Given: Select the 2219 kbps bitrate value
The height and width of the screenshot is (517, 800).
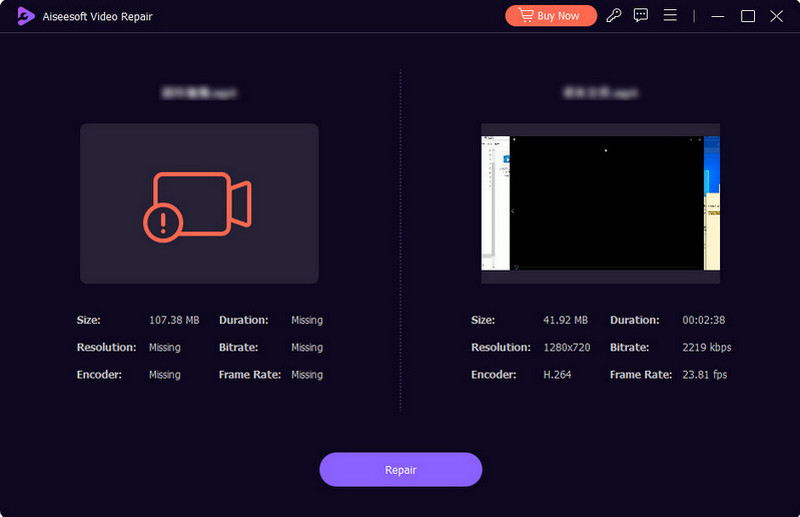Looking at the screenshot, I should click(709, 348).
